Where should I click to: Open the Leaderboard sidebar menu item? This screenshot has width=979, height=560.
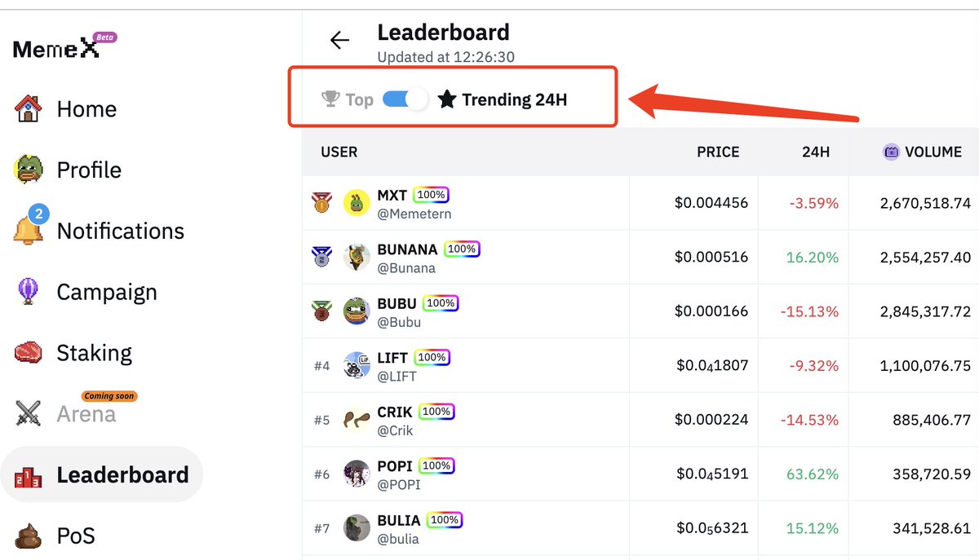[102, 474]
